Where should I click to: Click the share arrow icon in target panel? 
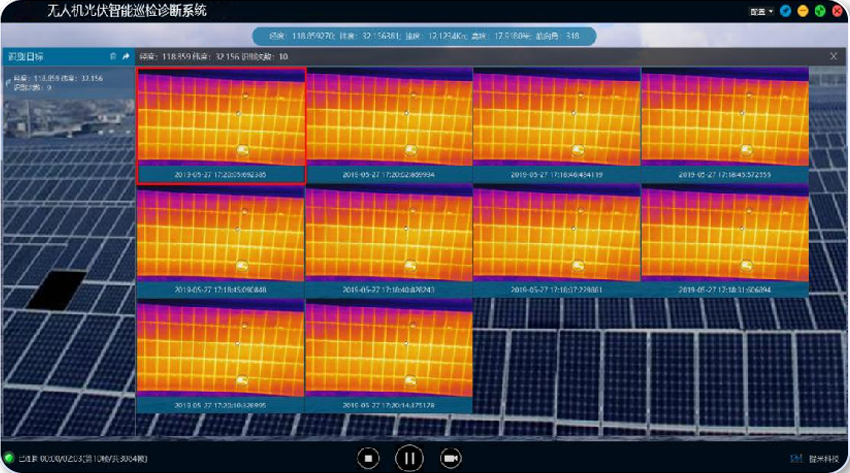pos(126,56)
